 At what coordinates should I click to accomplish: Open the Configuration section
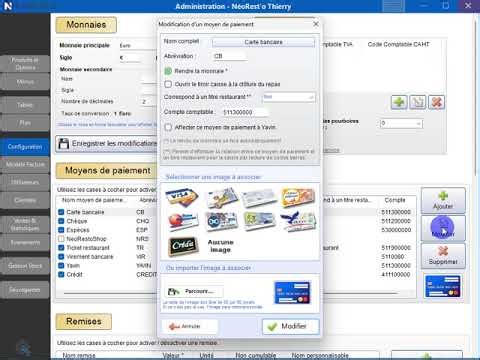[25, 147]
